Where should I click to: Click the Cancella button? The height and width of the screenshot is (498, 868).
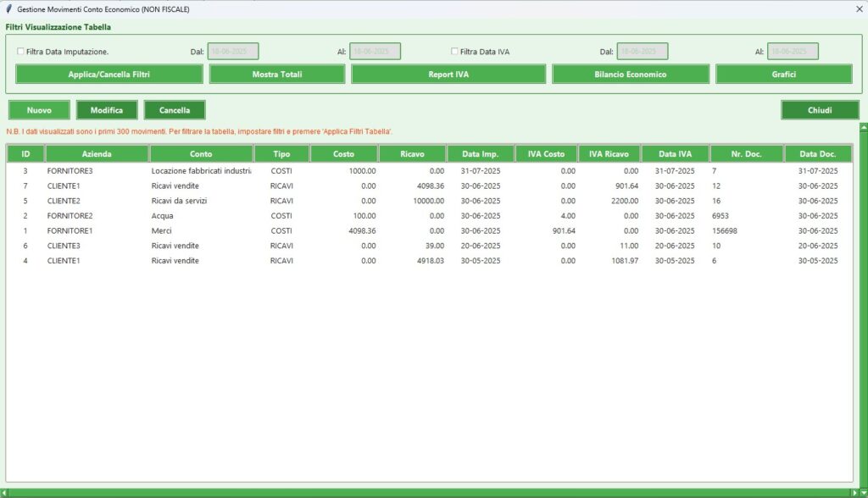point(175,110)
